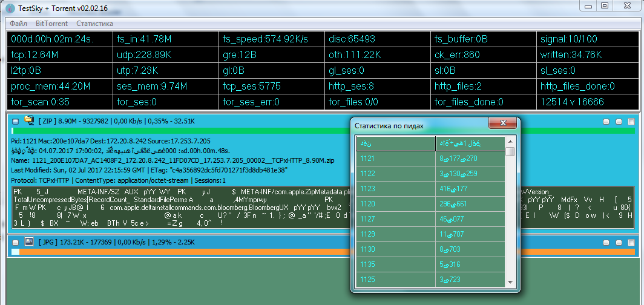Open the BitTorrent menu
This screenshot has height=305, width=644.
pyautogui.click(x=51, y=24)
